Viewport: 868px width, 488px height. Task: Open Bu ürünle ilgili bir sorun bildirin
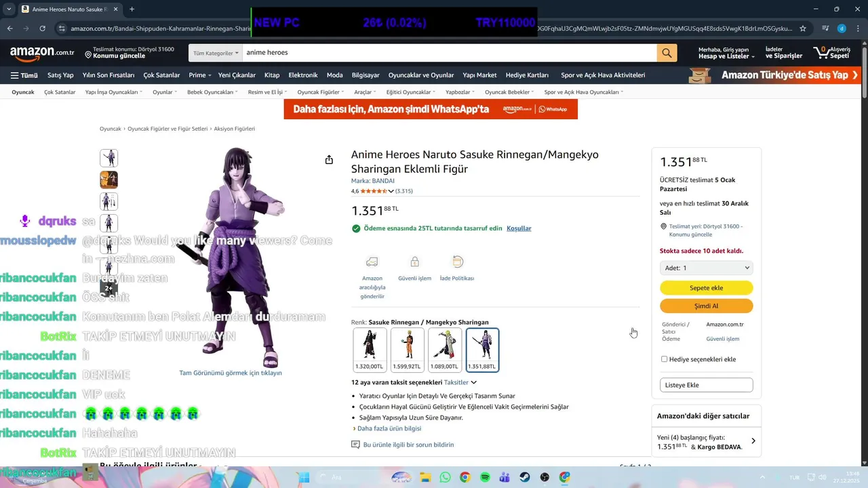coord(408,445)
